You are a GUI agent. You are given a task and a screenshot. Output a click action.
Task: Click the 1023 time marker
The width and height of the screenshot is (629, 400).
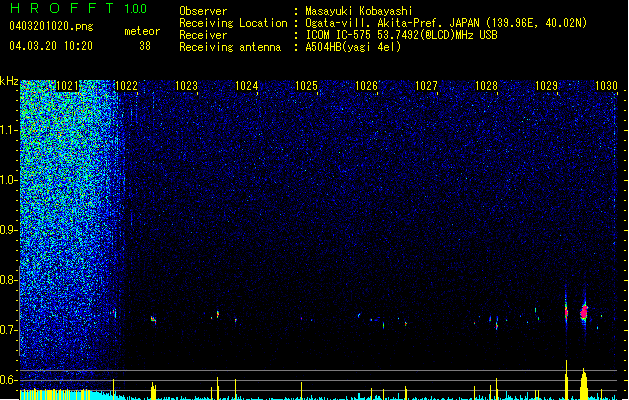(x=187, y=86)
